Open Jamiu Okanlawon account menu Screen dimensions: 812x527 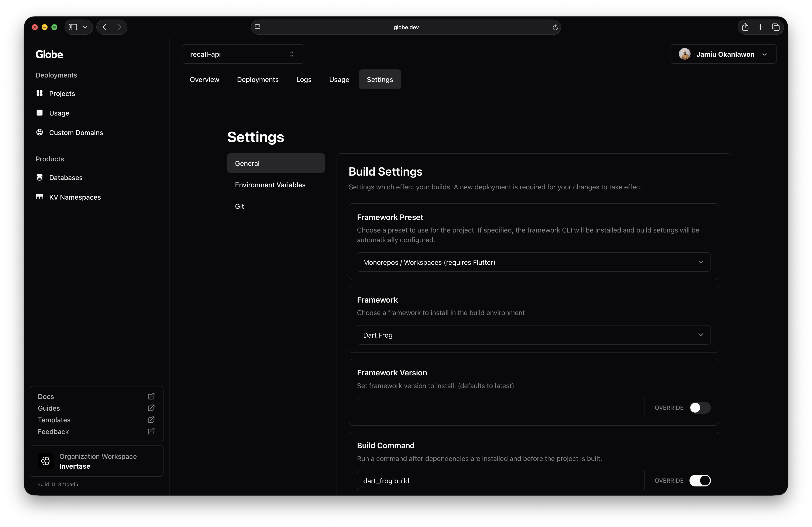click(x=723, y=54)
